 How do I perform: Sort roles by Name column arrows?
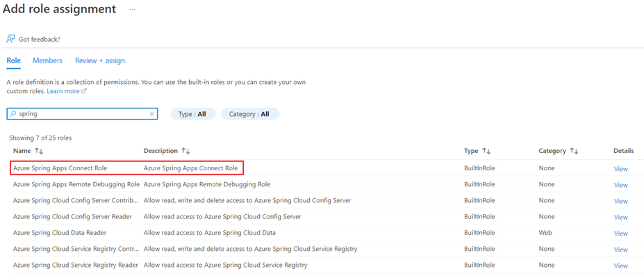pos(39,151)
